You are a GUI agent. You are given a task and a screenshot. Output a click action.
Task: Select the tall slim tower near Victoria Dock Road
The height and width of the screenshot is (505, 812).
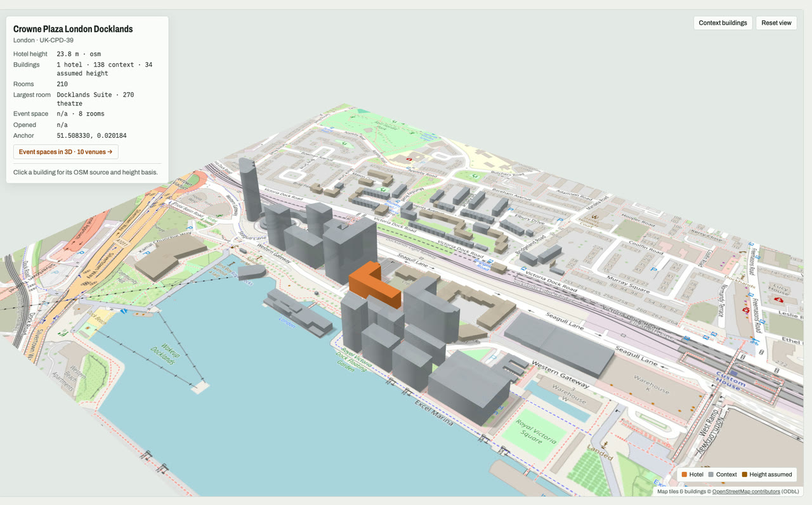(x=250, y=189)
